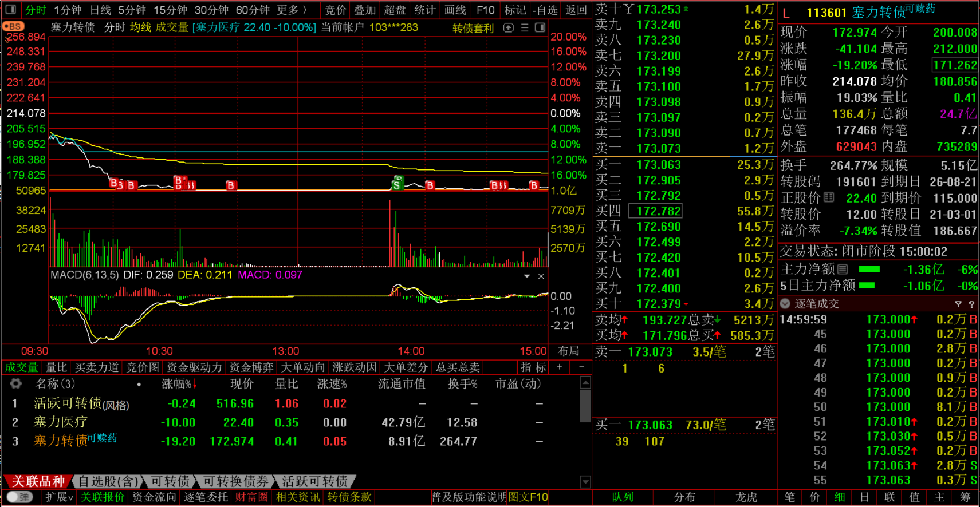
Task: Switch to the 可转债 tab
Action: tap(170, 481)
